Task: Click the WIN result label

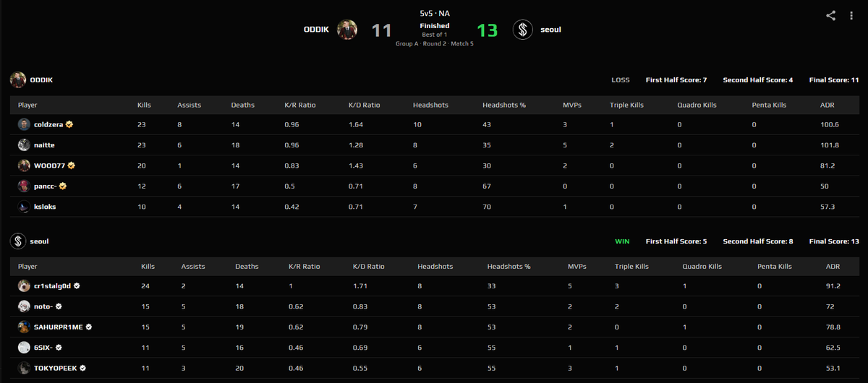Action: 622,241
